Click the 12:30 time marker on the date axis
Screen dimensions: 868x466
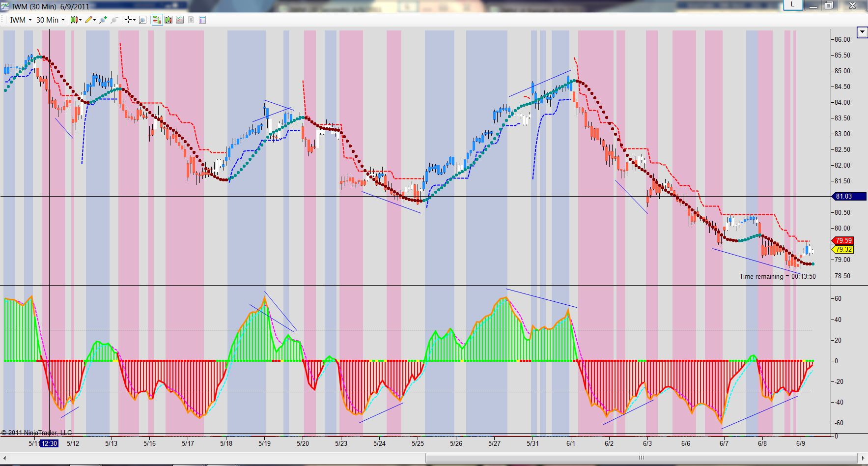coord(49,443)
